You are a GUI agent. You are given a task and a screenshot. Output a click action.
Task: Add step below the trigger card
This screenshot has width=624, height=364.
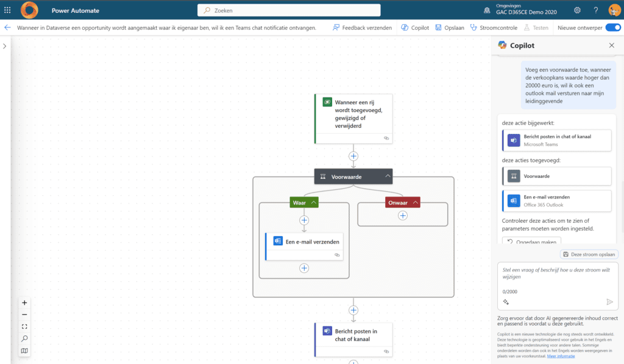pyautogui.click(x=353, y=156)
